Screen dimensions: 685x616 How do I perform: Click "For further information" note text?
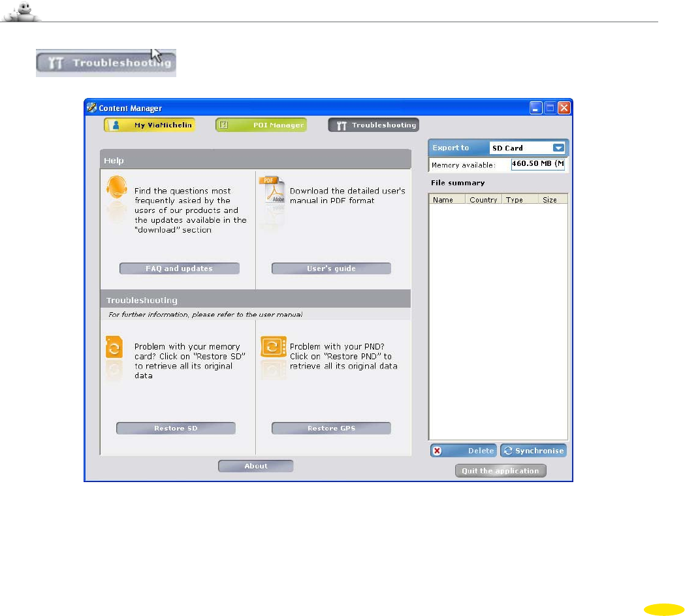point(205,315)
